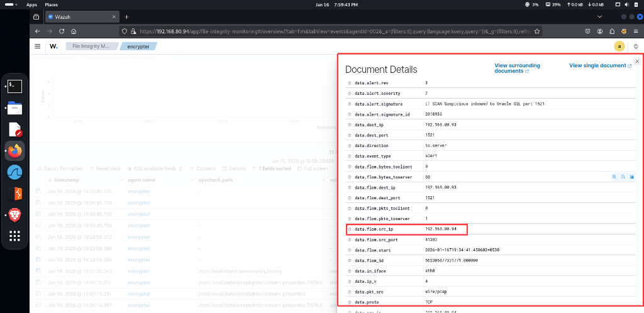The height and width of the screenshot is (313, 644).
Task: Open a new browser tab
Action: coord(126,17)
